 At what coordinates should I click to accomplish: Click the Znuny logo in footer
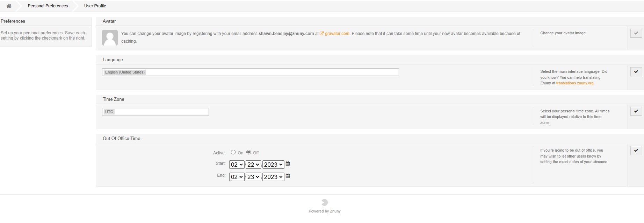point(325,202)
